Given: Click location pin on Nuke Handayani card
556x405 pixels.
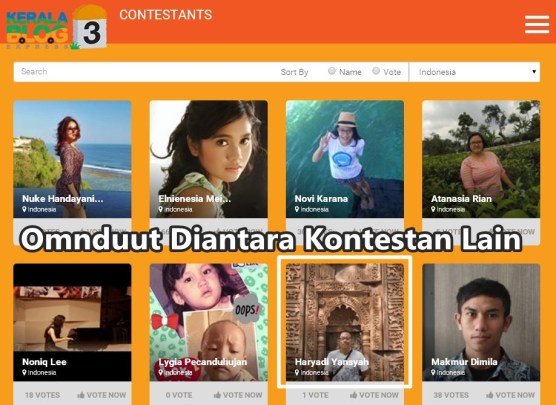Looking at the screenshot, I should (x=24, y=209).
